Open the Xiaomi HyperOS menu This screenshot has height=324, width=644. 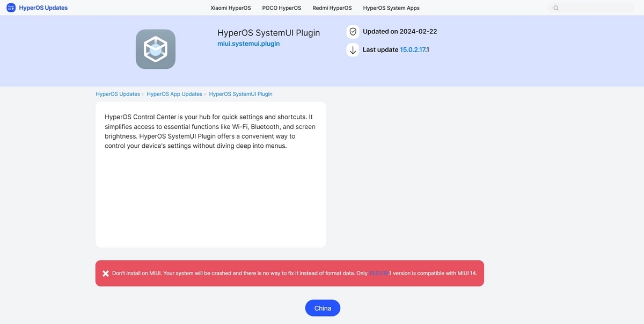231,8
